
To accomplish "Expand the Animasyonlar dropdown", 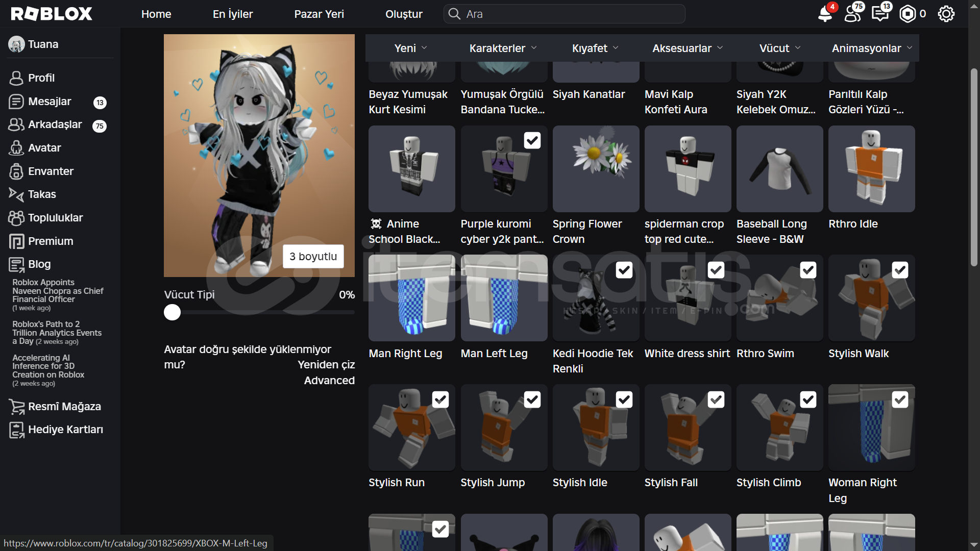I will (x=872, y=48).
